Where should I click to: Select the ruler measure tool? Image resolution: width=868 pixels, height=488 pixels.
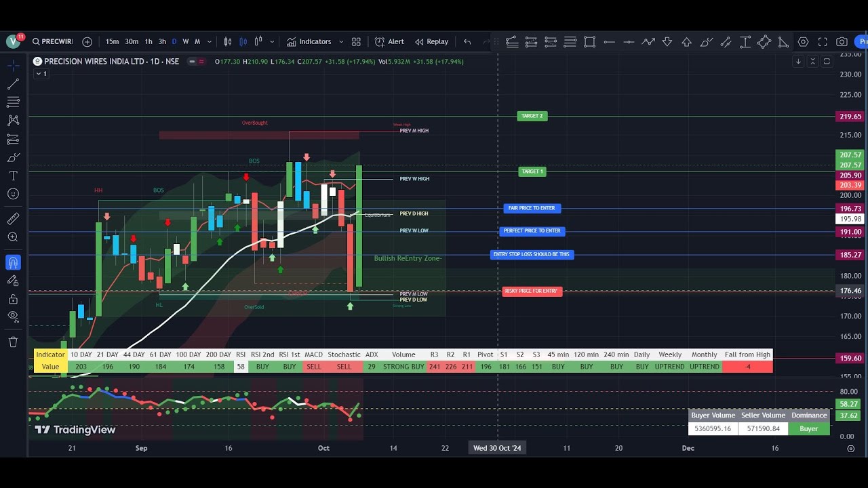(13, 219)
